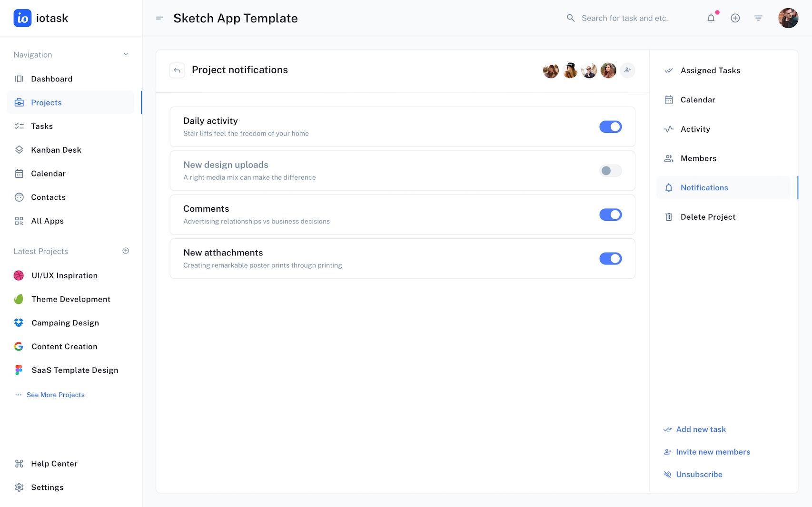This screenshot has height=507, width=812.
Task: Click the back arrow beside Project notifications
Action: click(177, 70)
